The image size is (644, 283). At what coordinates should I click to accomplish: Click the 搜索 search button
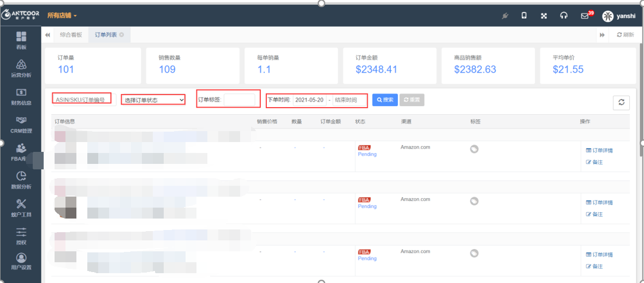[x=385, y=100]
